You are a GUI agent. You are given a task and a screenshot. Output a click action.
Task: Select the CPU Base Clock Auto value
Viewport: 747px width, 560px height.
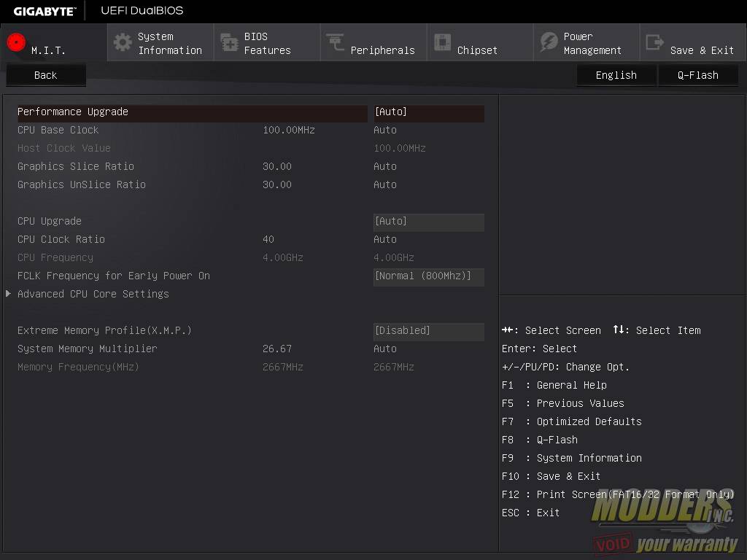coord(385,130)
